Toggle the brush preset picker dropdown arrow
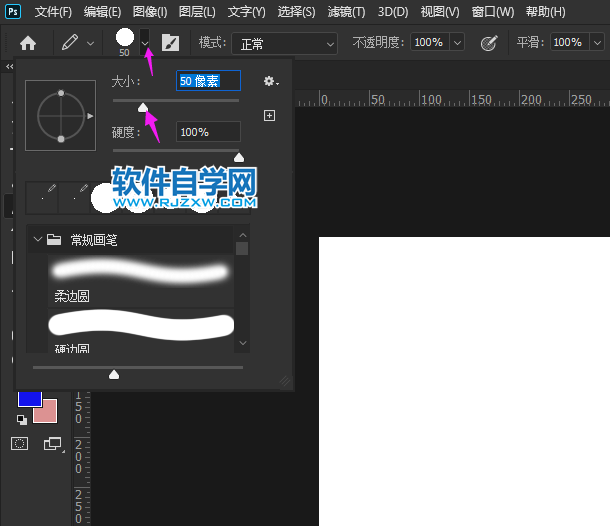The height and width of the screenshot is (526, 610). click(x=145, y=42)
